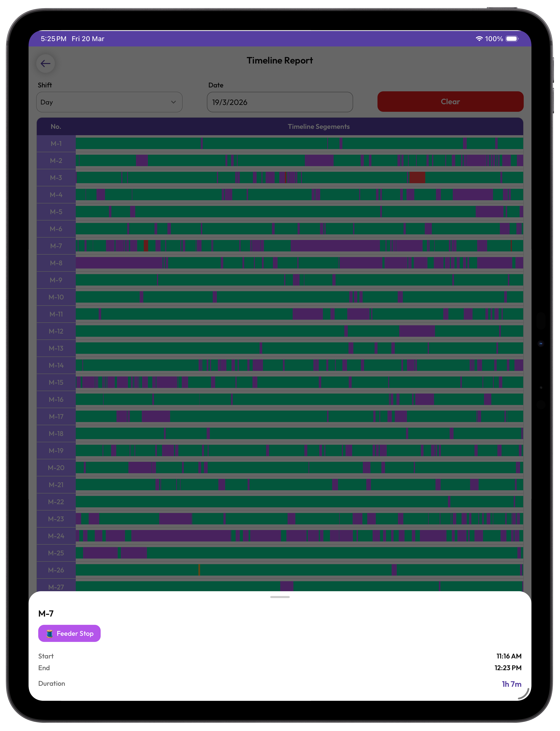Click the No. column header
560x731 pixels.
pos(56,127)
